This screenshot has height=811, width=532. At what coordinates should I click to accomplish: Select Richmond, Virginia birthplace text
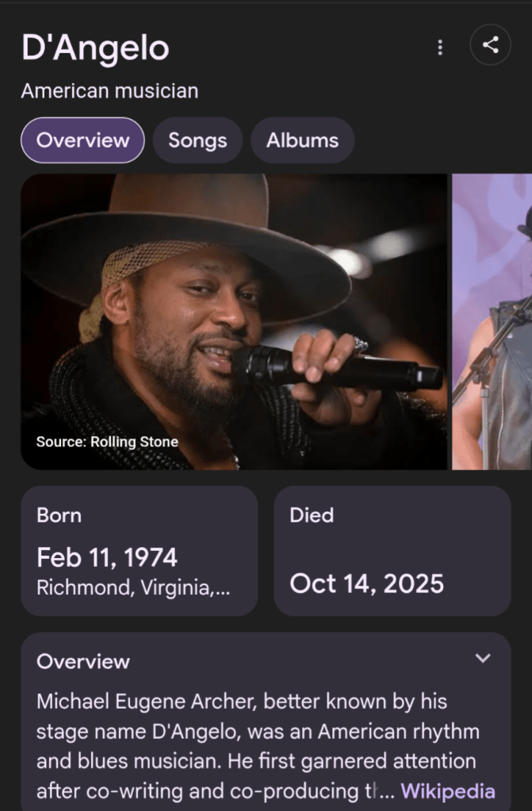(x=133, y=588)
